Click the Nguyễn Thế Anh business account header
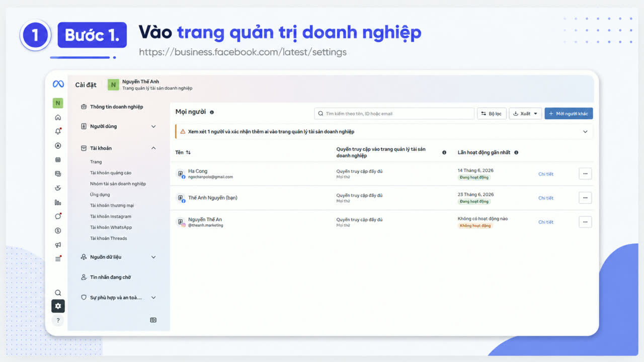Screen dimensions: 644x362 coord(150,85)
